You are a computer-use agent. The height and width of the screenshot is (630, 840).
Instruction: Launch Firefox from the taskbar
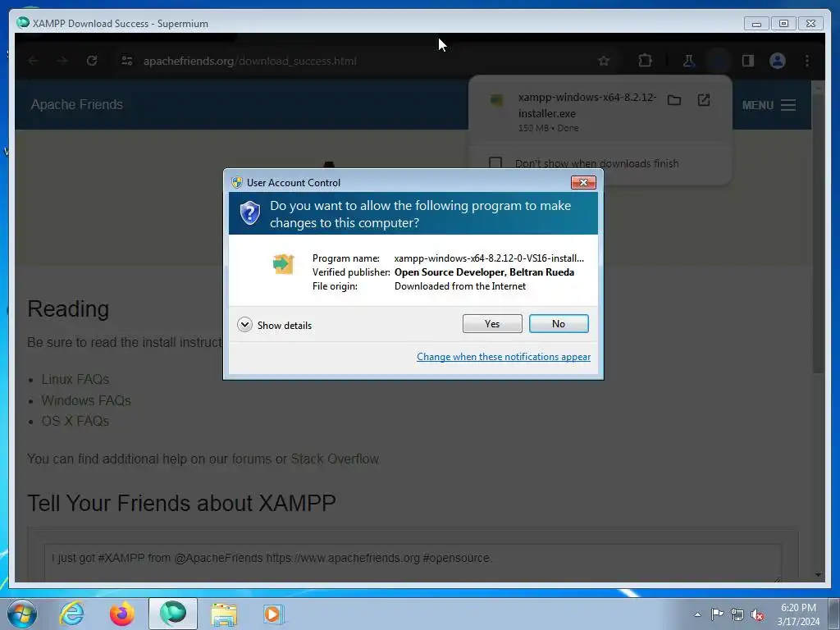click(122, 614)
